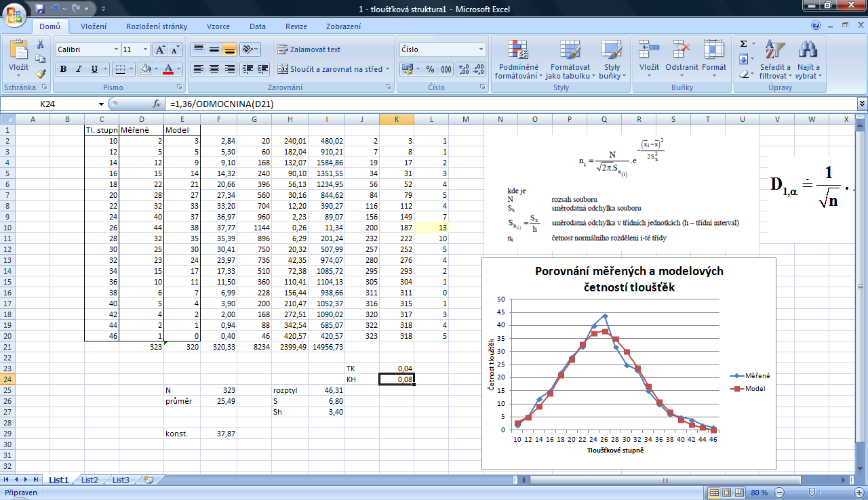Open Excel help question mark
This screenshot has width=868, height=500.
(816, 26)
